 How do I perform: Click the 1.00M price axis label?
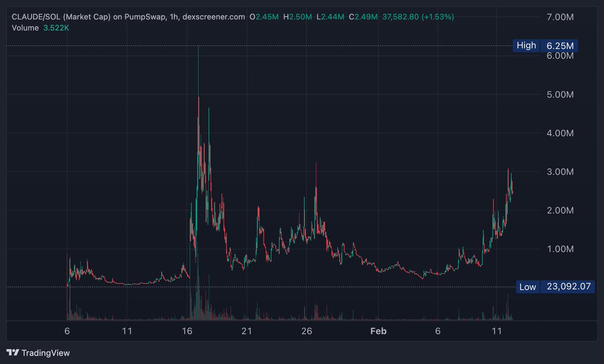560,249
